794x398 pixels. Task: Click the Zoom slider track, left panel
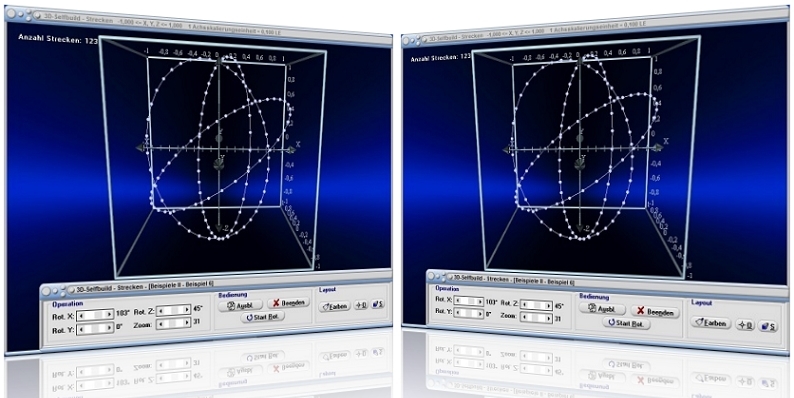173,324
